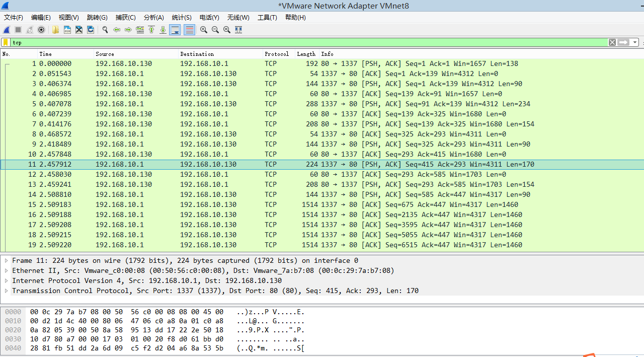Open the 工具(T) menu
Viewport: 644px width, 357px height.
coord(267,17)
